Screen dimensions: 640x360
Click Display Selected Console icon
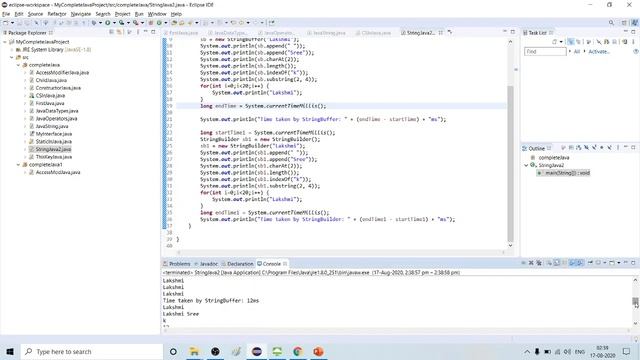pos(598,263)
